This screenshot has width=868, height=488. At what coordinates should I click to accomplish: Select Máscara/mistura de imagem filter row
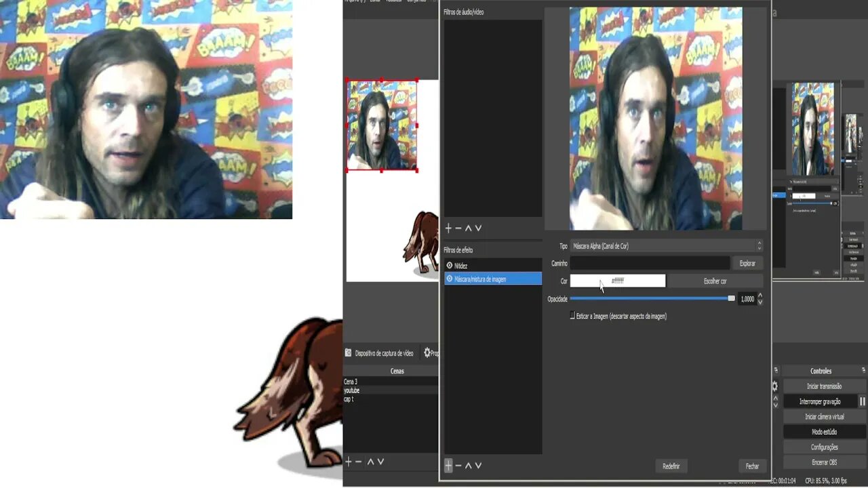tap(493, 279)
